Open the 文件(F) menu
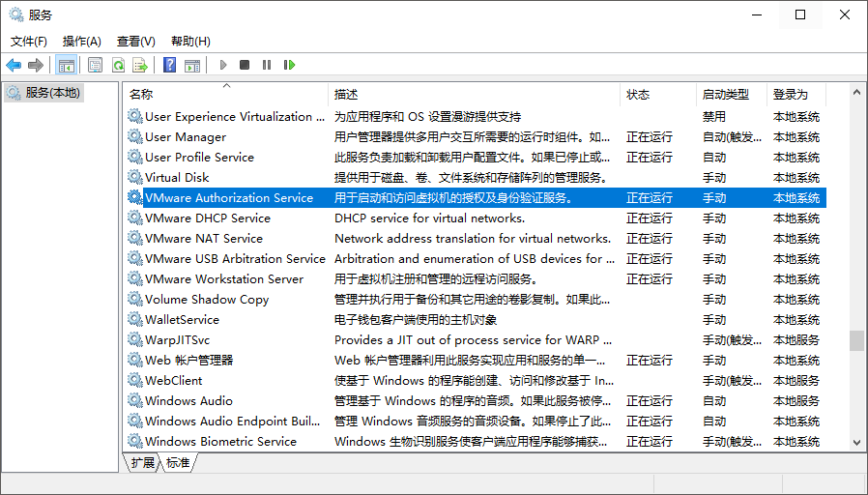 tap(29, 42)
